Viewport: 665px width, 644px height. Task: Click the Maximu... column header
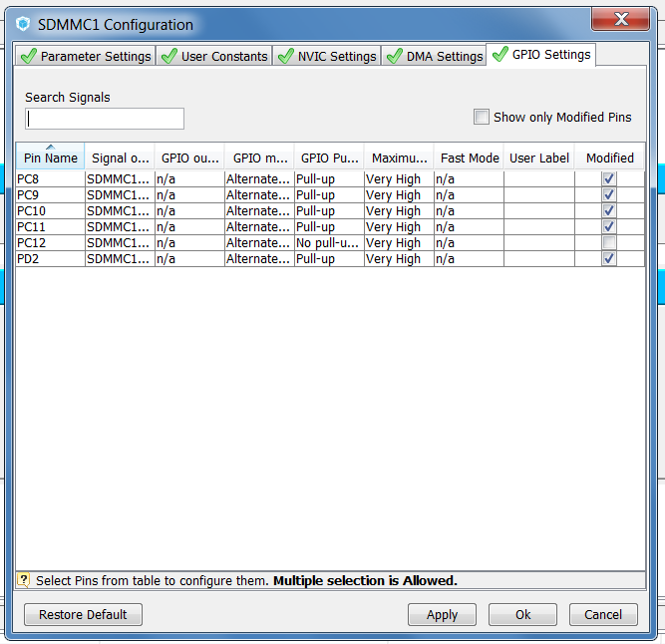pyautogui.click(x=399, y=157)
